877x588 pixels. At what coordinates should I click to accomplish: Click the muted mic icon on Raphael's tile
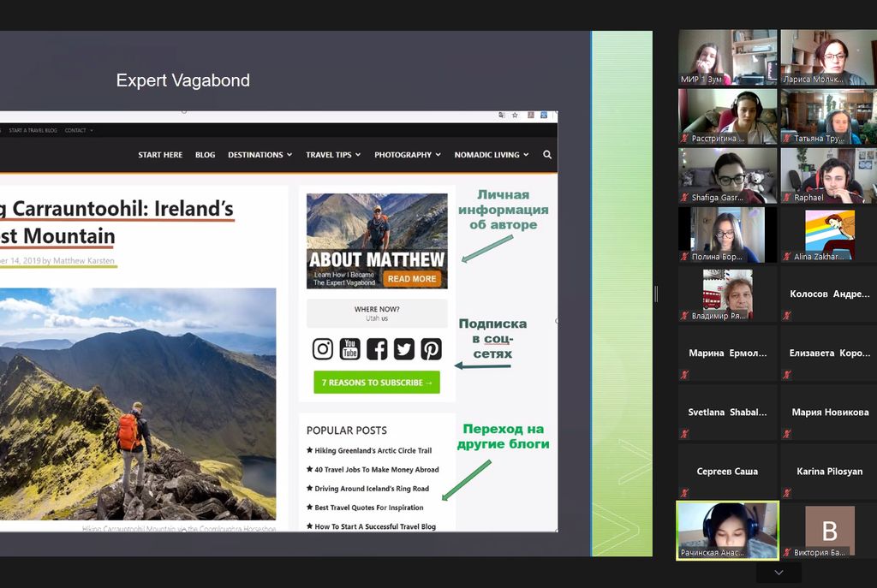coord(787,198)
